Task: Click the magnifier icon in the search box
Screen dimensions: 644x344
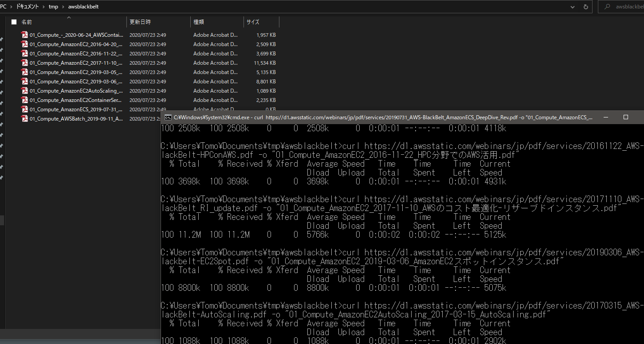Action: click(607, 7)
